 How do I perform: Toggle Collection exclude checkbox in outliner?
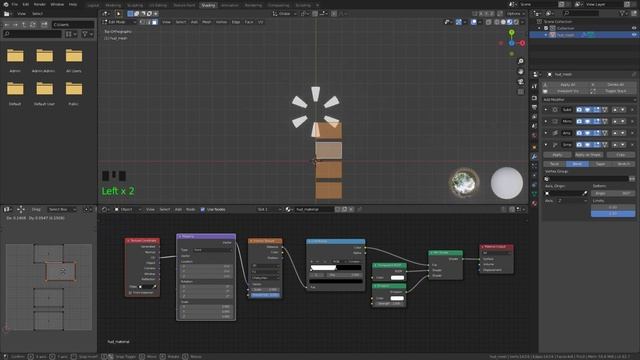pos(546,28)
